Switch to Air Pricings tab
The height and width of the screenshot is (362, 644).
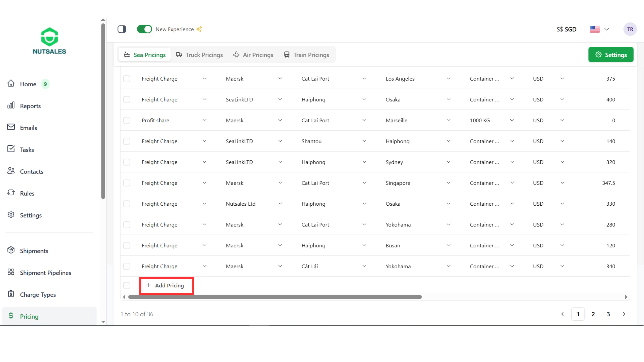pos(253,55)
